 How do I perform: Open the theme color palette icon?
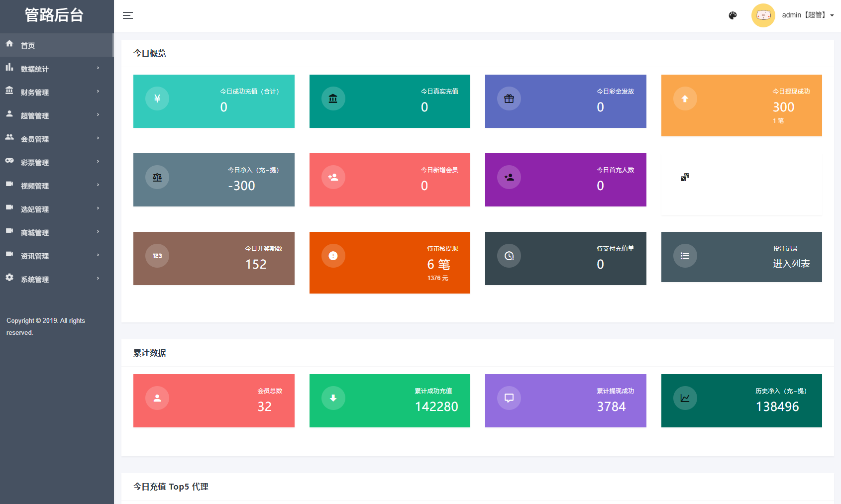pos(733,15)
